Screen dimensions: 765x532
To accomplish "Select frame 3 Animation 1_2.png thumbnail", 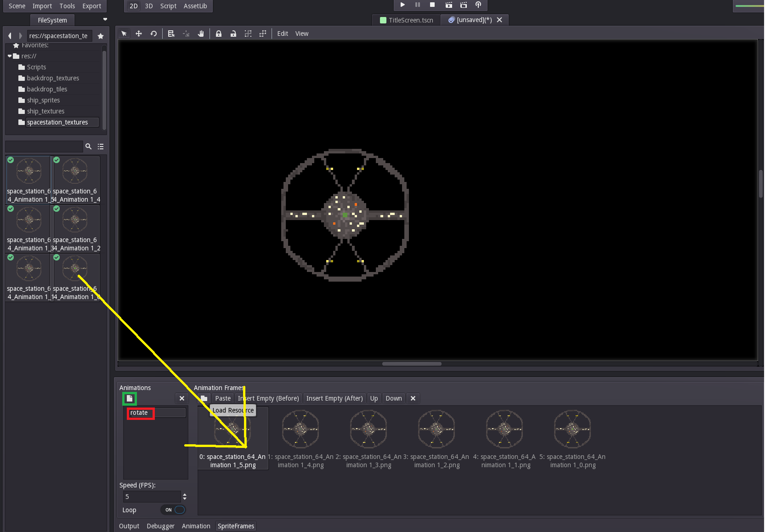I will pos(436,429).
